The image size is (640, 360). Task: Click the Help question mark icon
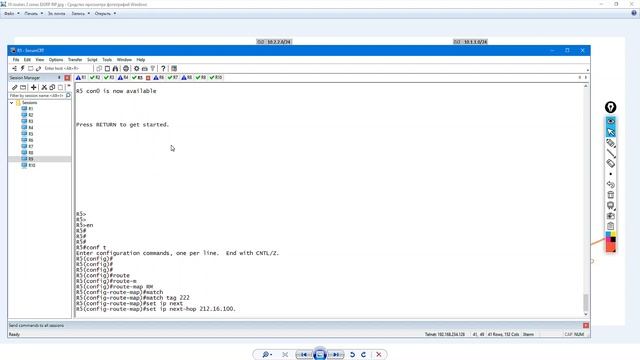[163, 69]
